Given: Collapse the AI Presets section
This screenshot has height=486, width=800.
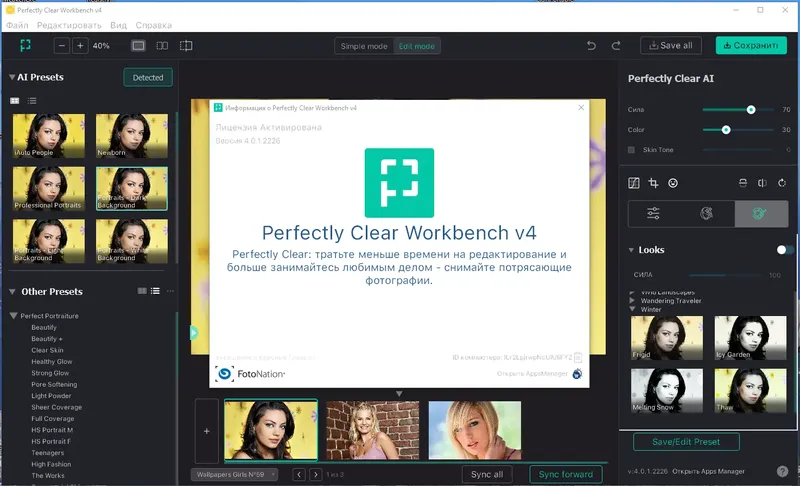Looking at the screenshot, I should click(x=12, y=77).
